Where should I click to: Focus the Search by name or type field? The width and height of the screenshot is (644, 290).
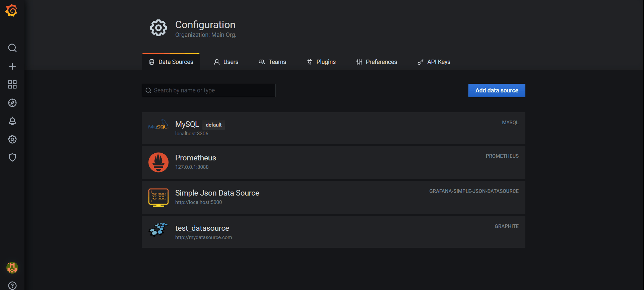(x=209, y=90)
